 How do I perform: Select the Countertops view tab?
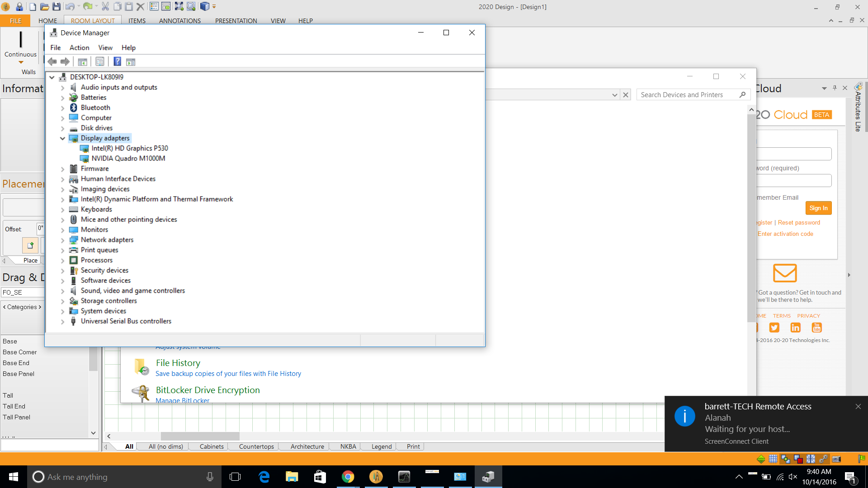[256, 446]
